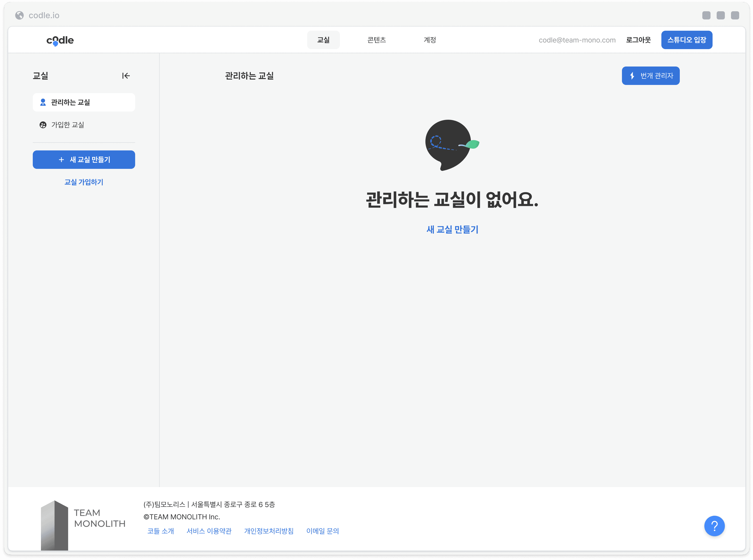Click the lightning bolt icon in 번개 관리자
The width and height of the screenshot is (753, 560).
(x=632, y=75)
